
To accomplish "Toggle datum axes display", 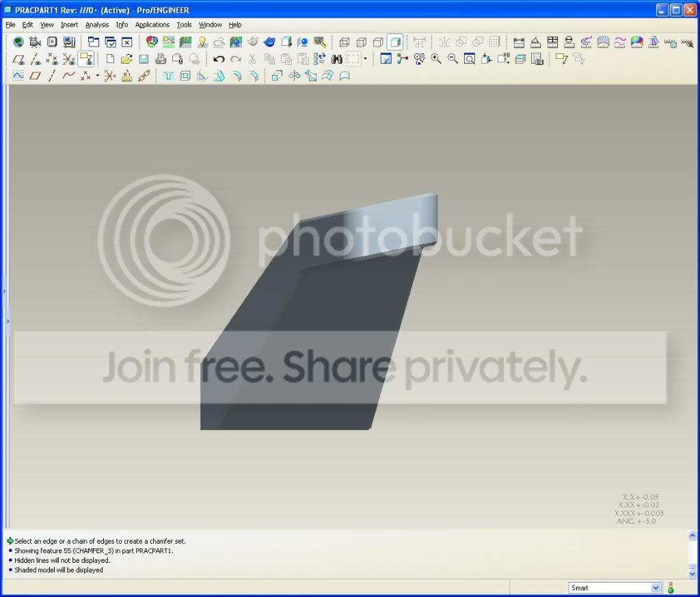I will coord(36,59).
